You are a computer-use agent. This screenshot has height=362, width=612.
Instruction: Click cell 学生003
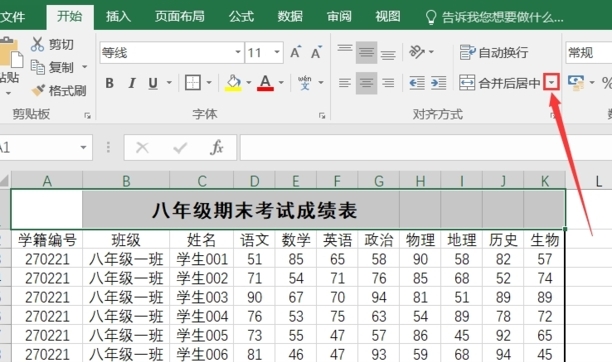202,297
